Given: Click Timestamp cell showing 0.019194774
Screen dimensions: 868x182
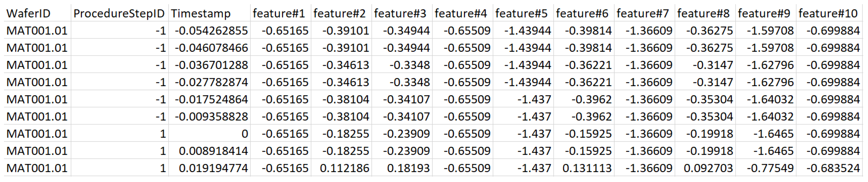Looking at the screenshot, I should [209, 168].
